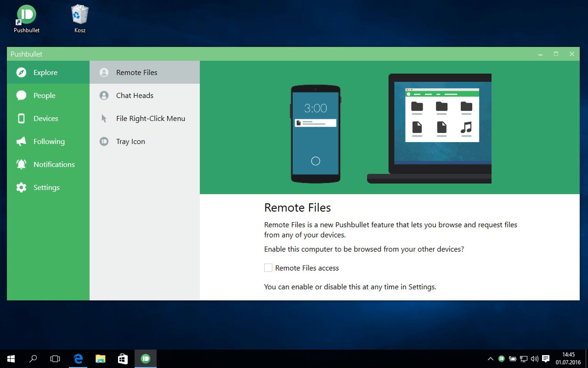Image resolution: width=588 pixels, height=368 pixels.
Task: Click the Pushbullet system tray icon
Action: [x=501, y=359]
